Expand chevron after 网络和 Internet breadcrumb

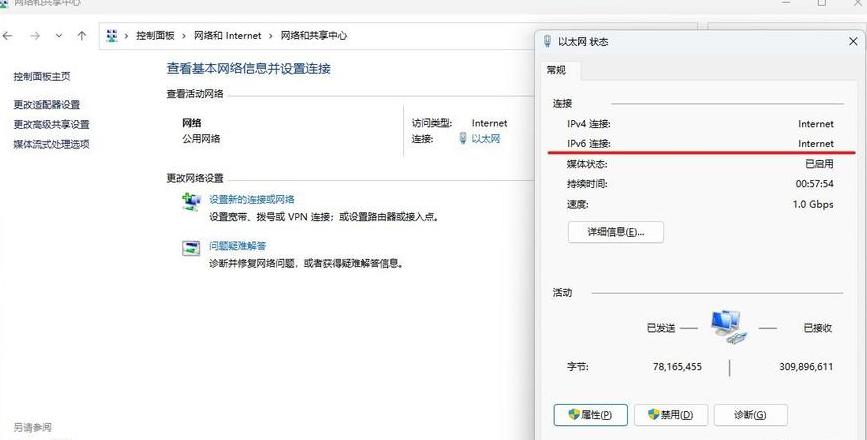pyautogui.click(x=271, y=36)
